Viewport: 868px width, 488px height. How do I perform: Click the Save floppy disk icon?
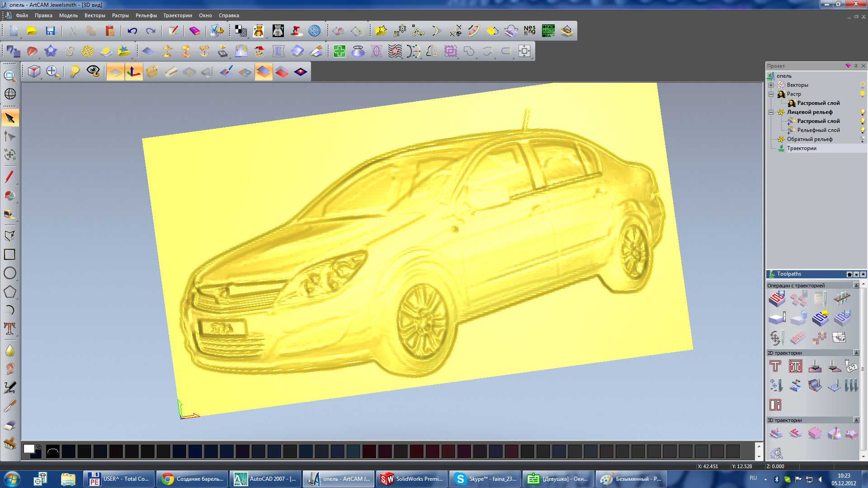pos(50,31)
